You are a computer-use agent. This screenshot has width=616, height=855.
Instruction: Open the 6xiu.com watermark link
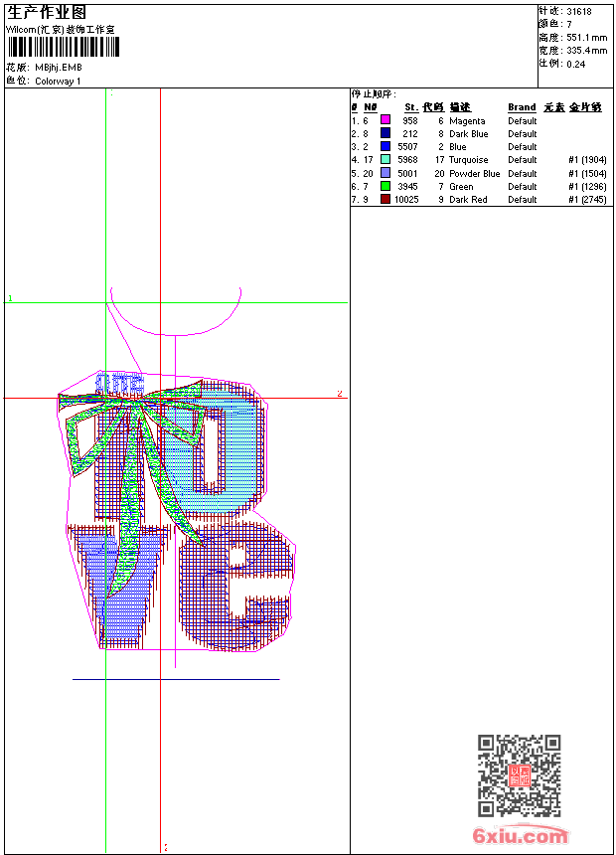520,836
